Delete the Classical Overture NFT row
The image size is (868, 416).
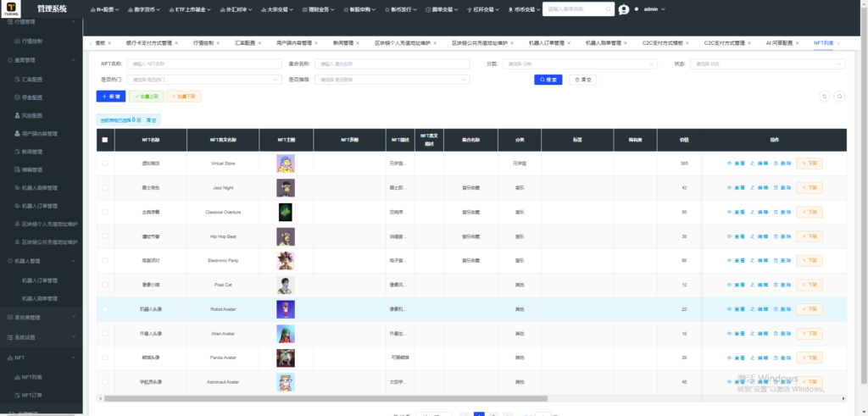[x=782, y=213]
